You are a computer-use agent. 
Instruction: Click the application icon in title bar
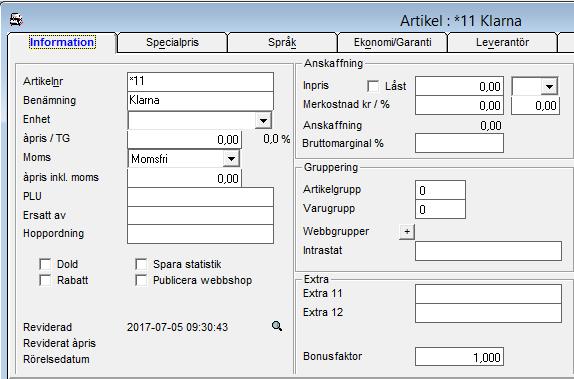coord(16,20)
